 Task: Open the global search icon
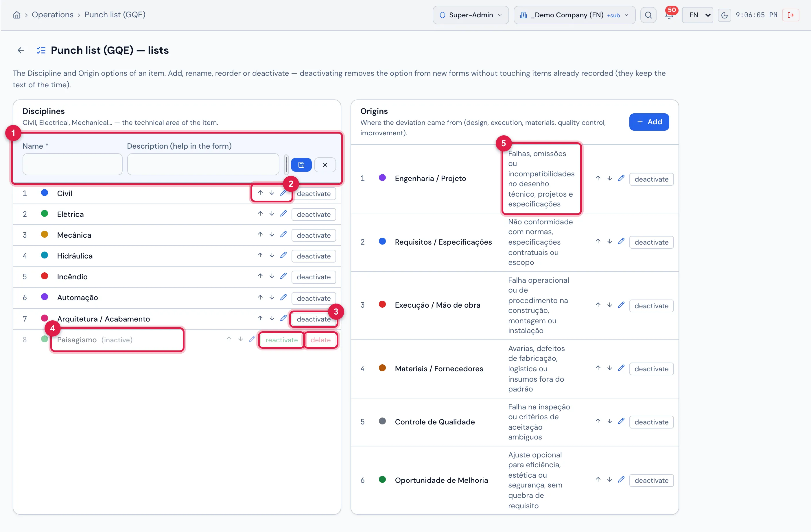point(648,15)
